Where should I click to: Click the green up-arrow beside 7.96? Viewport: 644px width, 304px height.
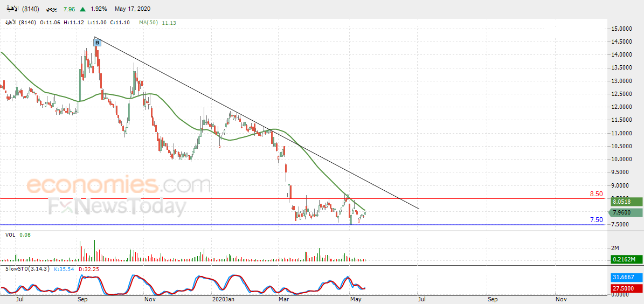pos(82,9)
